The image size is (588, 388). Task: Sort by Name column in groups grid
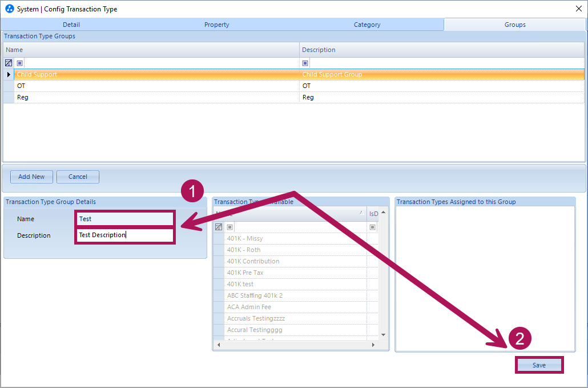(x=151, y=50)
